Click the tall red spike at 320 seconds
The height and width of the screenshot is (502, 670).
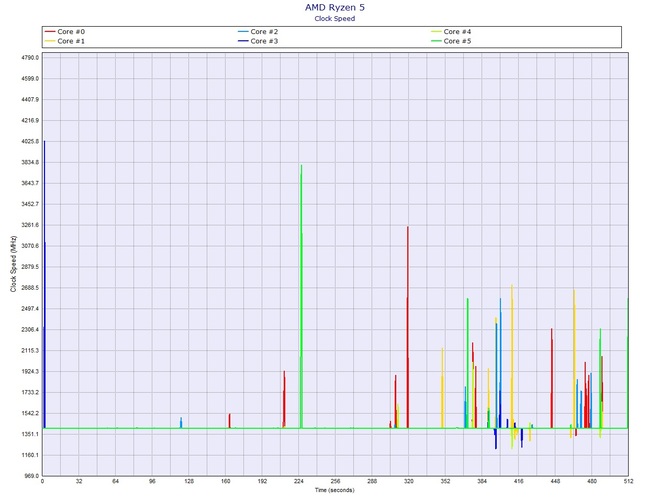pos(408,327)
